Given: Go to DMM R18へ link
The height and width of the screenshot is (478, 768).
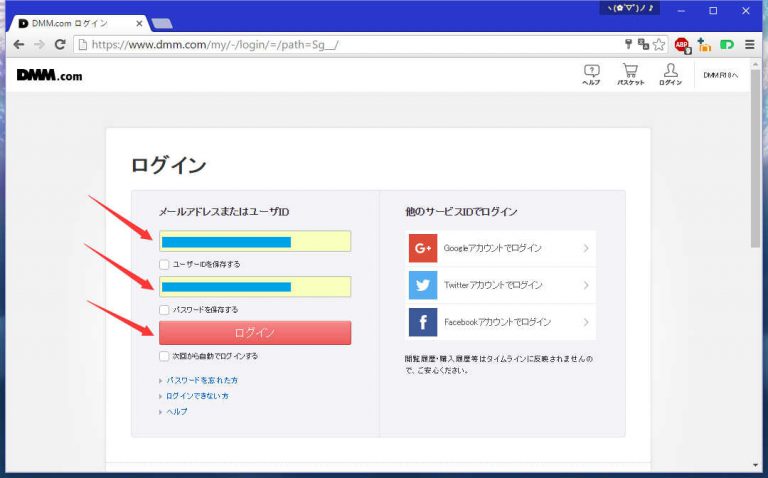Looking at the screenshot, I should pos(720,75).
